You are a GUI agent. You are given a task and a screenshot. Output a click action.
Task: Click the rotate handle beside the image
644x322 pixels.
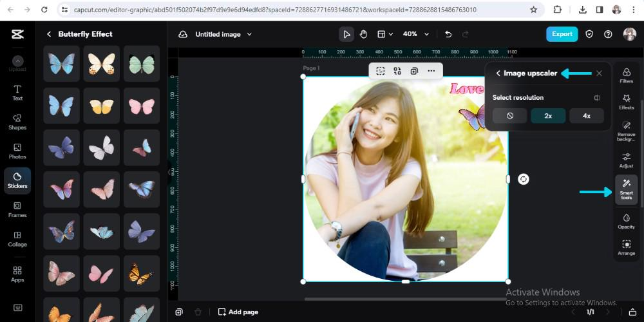click(x=523, y=179)
